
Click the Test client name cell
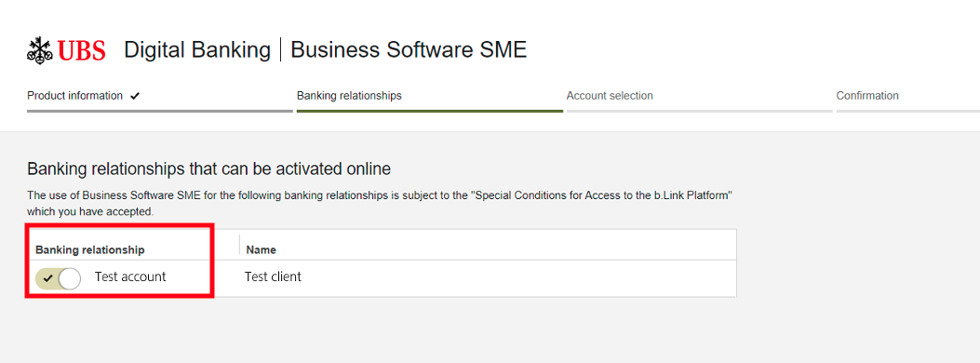(273, 276)
